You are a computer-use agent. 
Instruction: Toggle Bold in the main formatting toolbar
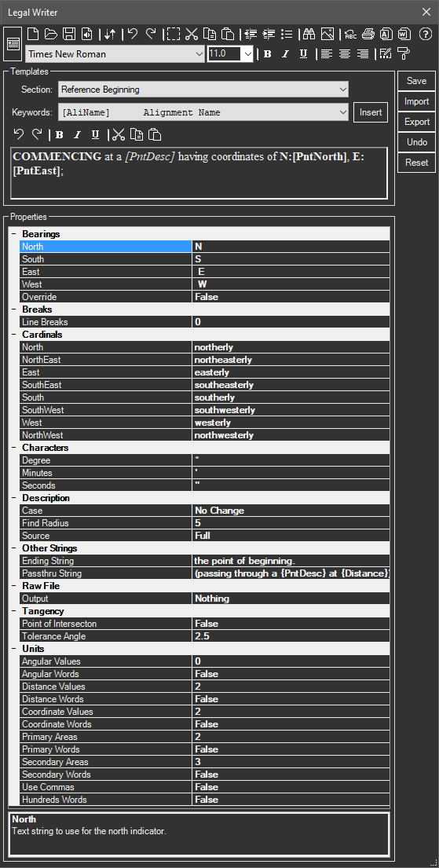click(x=268, y=53)
